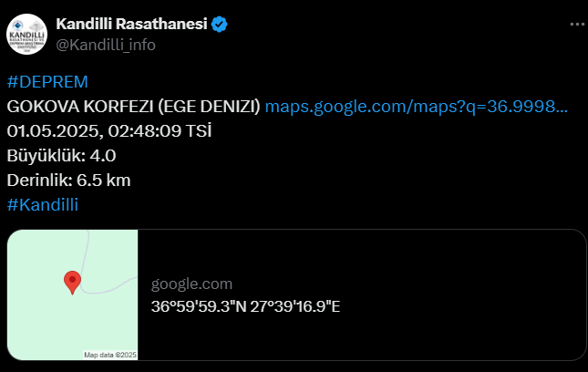
Task: Open the green map preview thumbnail
Action: (x=72, y=294)
